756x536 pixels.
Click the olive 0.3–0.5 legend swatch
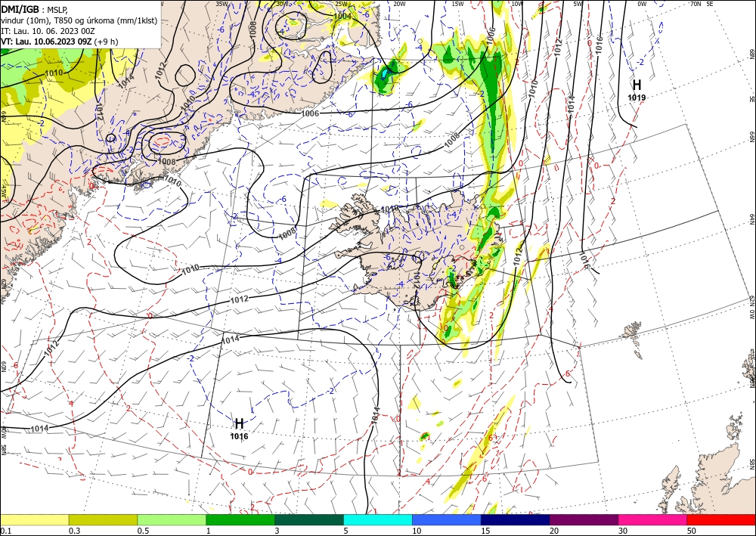tap(103, 519)
